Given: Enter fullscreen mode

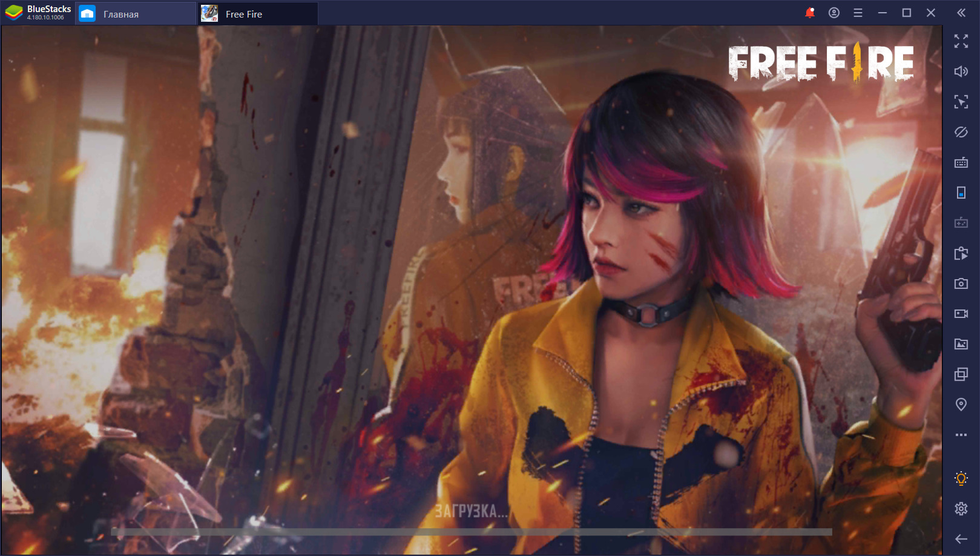Looking at the screenshot, I should click(x=961, y=41).
